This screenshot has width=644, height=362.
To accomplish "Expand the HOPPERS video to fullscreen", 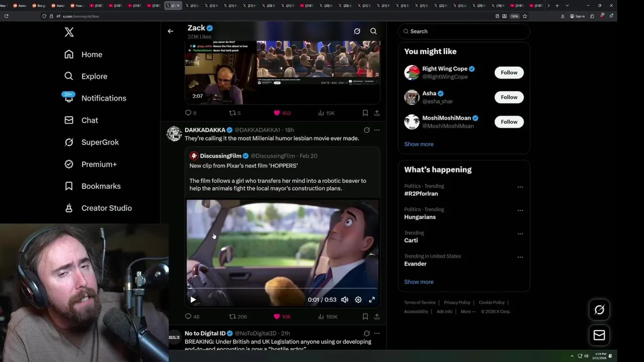I will 372,300.
